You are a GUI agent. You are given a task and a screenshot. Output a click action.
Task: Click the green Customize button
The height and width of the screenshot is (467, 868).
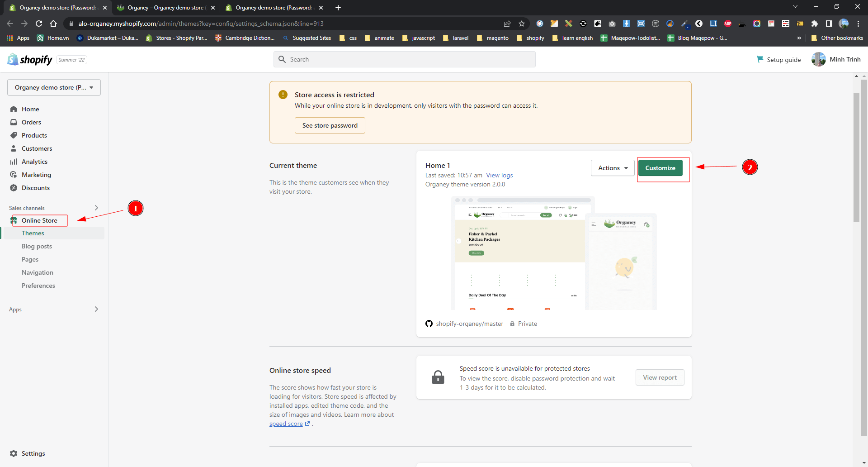[x=660, y=168]
